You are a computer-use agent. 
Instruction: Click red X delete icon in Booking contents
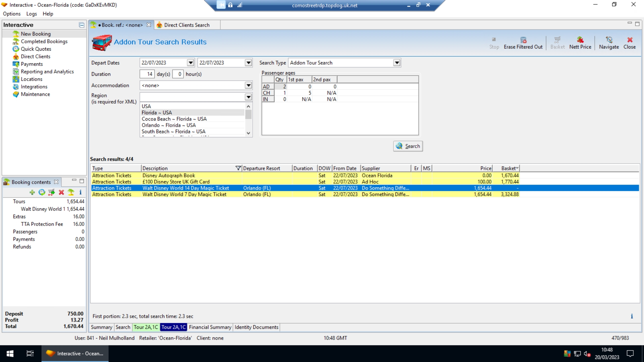tap(61, 192)
